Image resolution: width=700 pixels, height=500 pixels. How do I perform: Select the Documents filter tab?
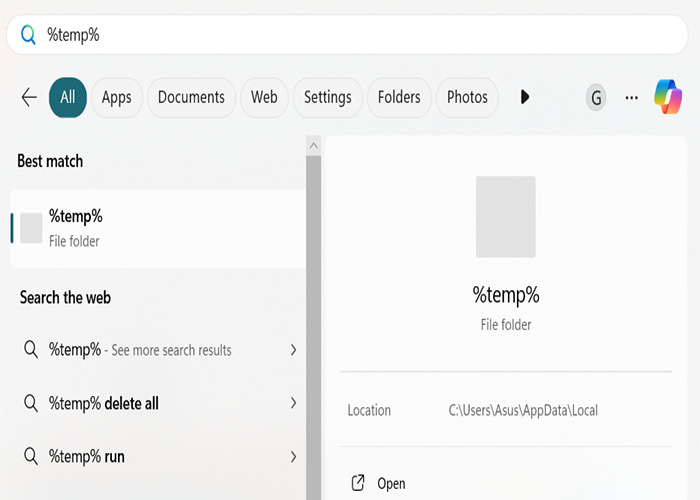191,97
